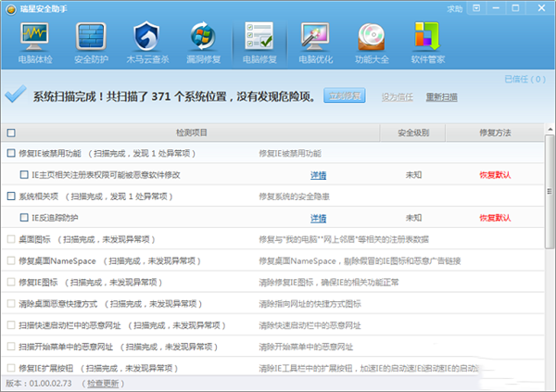Click the 修复方法 column header
Screen dimensions: 556x392
click(x=495, y=133)
